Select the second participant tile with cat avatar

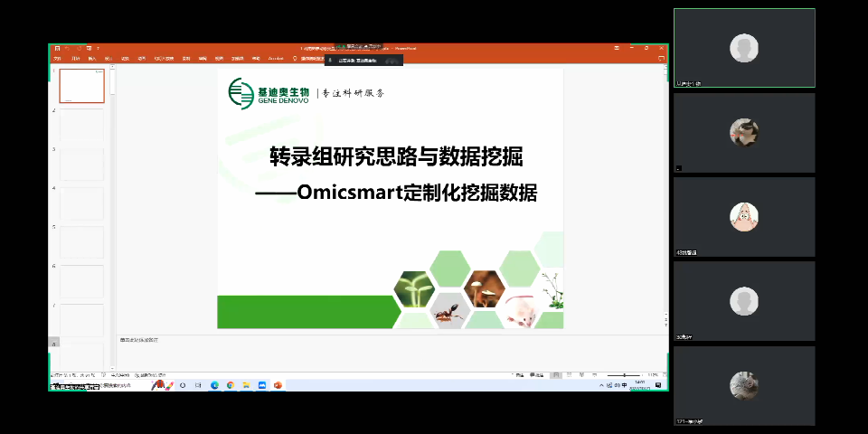(744, 132)
